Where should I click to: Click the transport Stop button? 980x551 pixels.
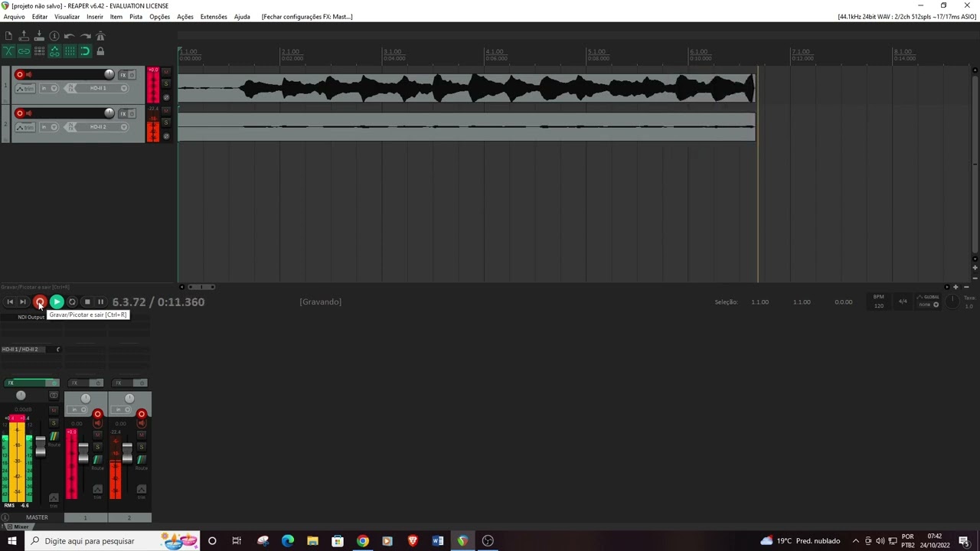[87, 302]
